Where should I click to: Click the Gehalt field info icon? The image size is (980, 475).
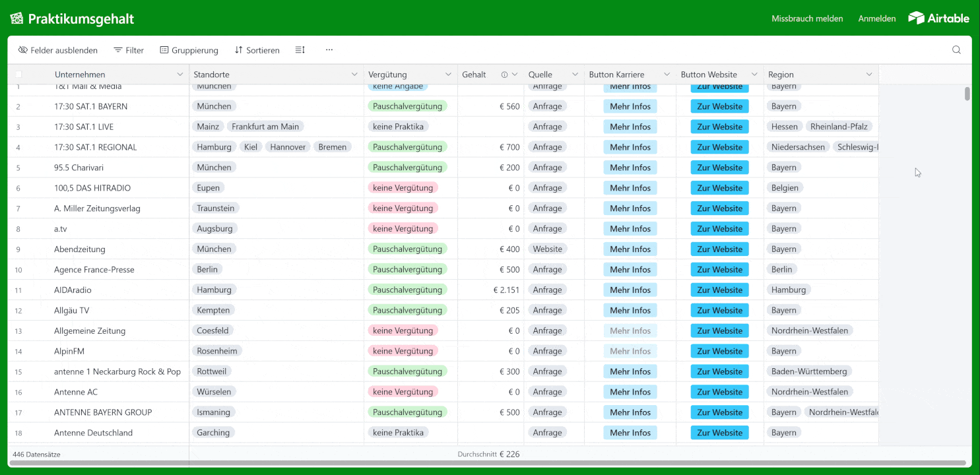(504, 75)
